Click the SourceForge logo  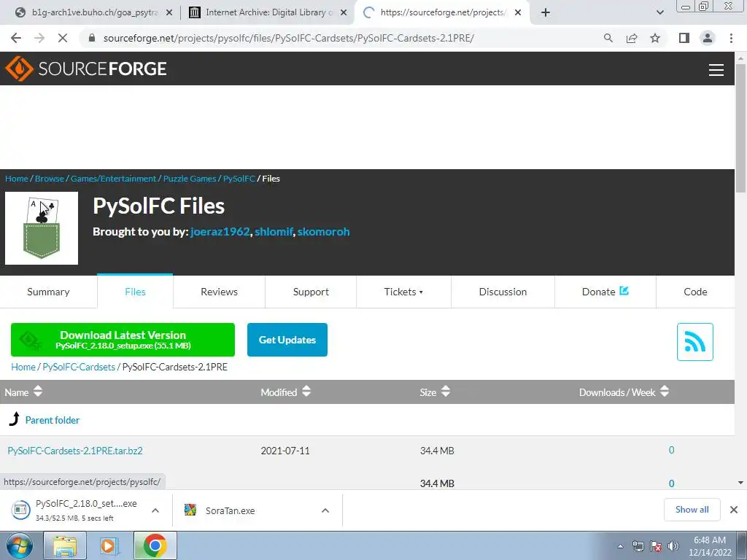coord(86,69)
